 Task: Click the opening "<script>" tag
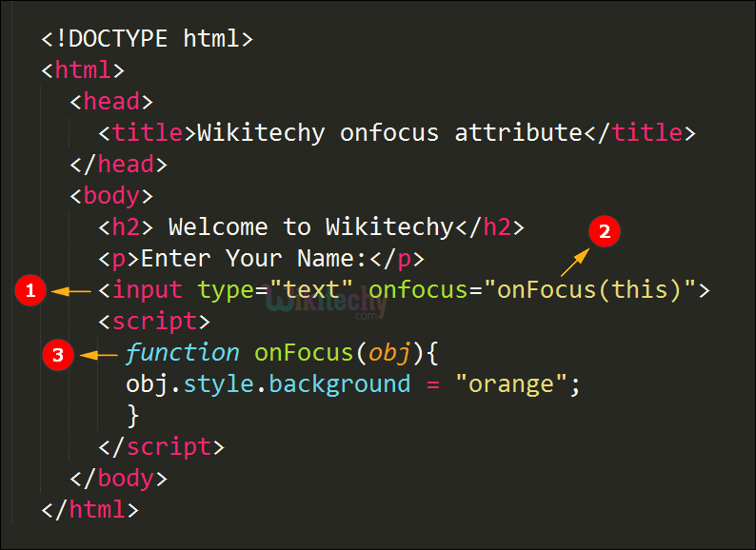click(154, 321)
